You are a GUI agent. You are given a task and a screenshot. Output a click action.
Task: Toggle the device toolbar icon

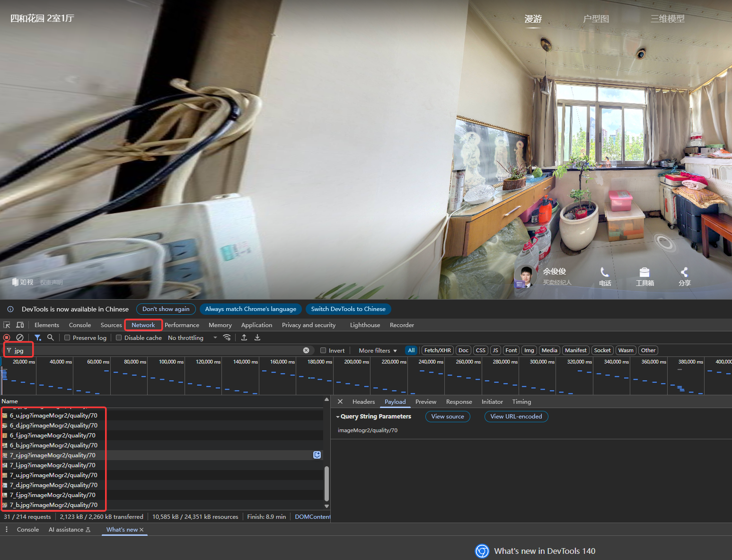pyautogui.click(x=20, y=325)
